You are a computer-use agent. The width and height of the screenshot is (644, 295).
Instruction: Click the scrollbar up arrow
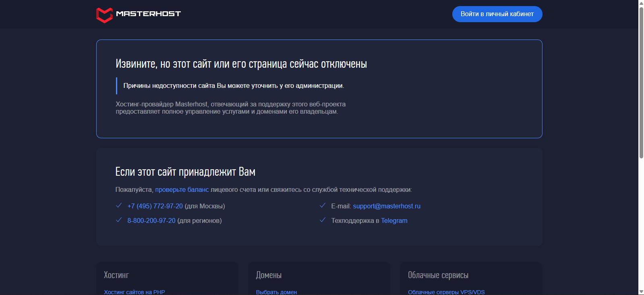pyautogui.click(x=641, y=3)
